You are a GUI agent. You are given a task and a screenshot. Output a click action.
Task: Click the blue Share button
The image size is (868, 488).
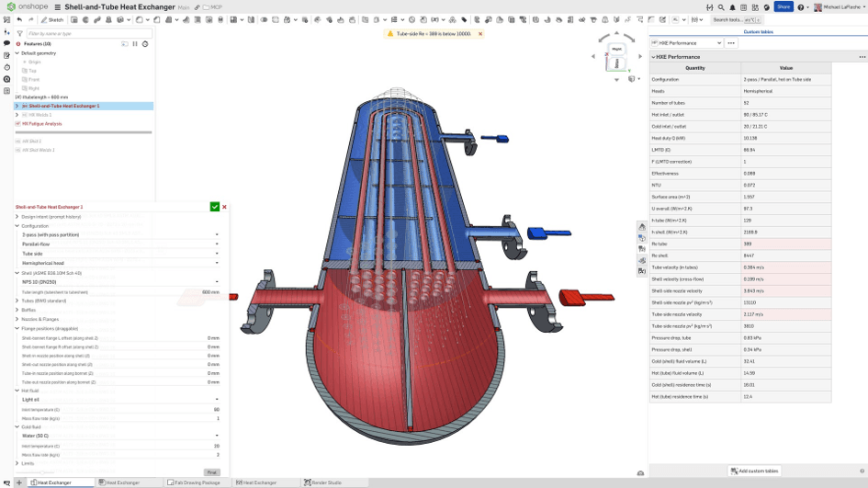point(783,6)
